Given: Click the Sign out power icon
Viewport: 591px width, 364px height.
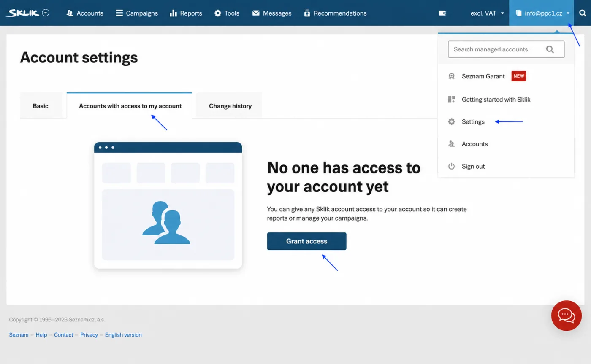Looking at the screenshot, I should click(451, 166).
